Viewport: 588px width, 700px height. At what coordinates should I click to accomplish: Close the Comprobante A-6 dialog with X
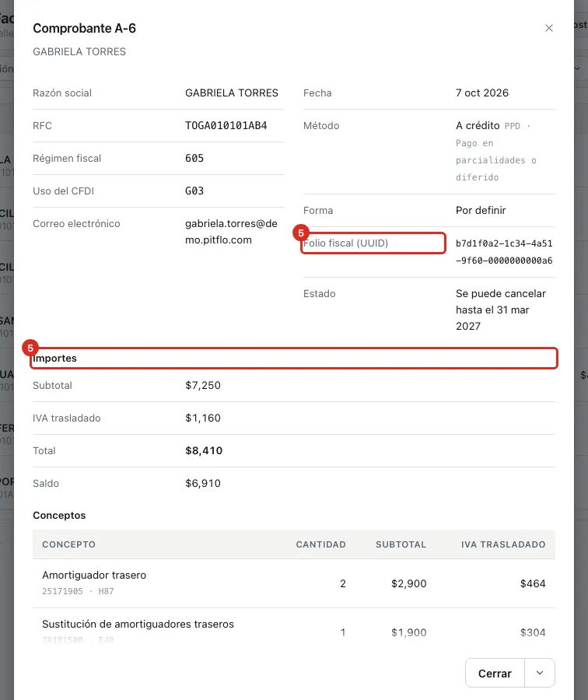pyautogui.click(x=548, y=28)
